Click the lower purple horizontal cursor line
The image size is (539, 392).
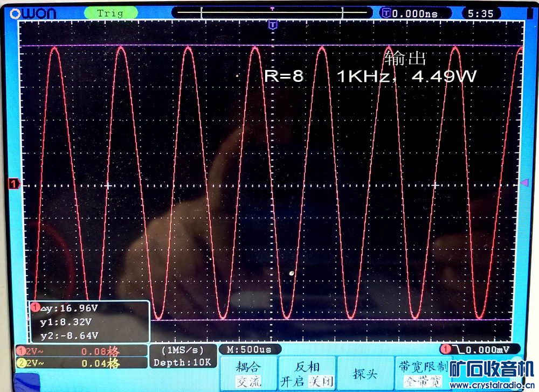pyautogui.click(x=330, y=320)
